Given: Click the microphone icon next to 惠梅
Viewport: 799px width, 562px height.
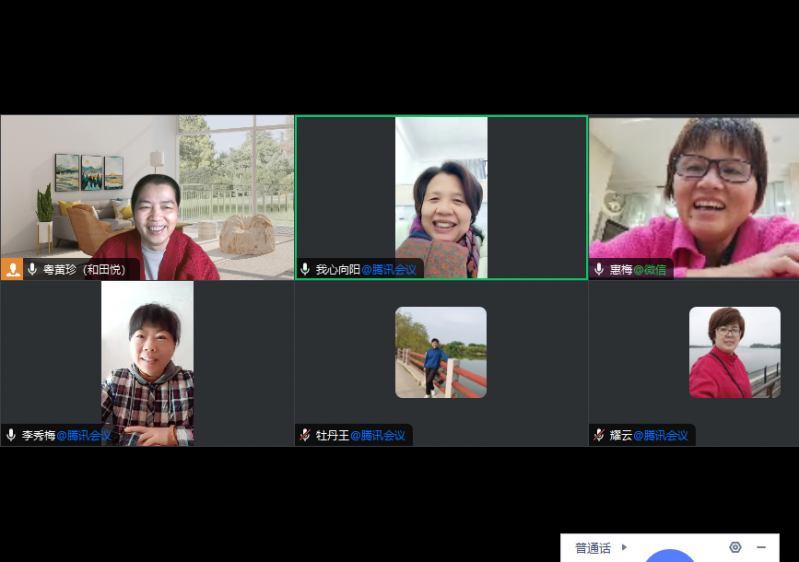Looking at the screenshot, I should coord(599,269).
